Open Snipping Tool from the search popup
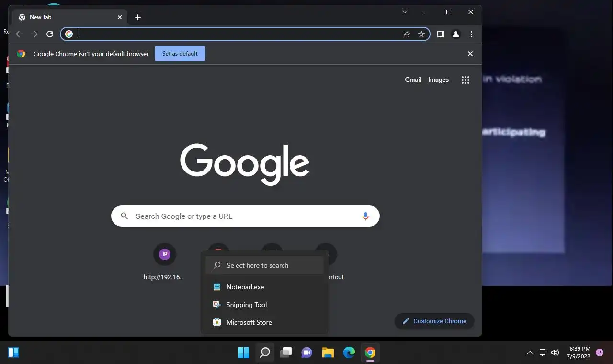The image size is (613, 364). (x=265, y=305)
